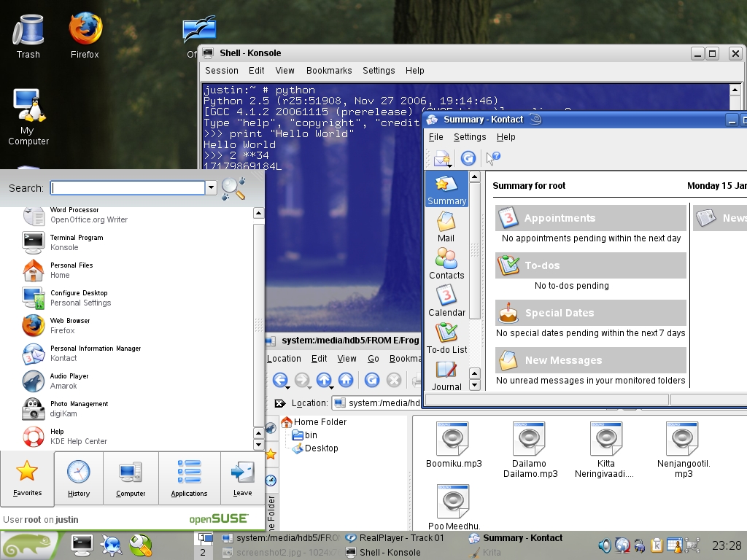Switch to the Applications tab in the launcher
The width and height of the screenshot is (747, 560).
189,478
